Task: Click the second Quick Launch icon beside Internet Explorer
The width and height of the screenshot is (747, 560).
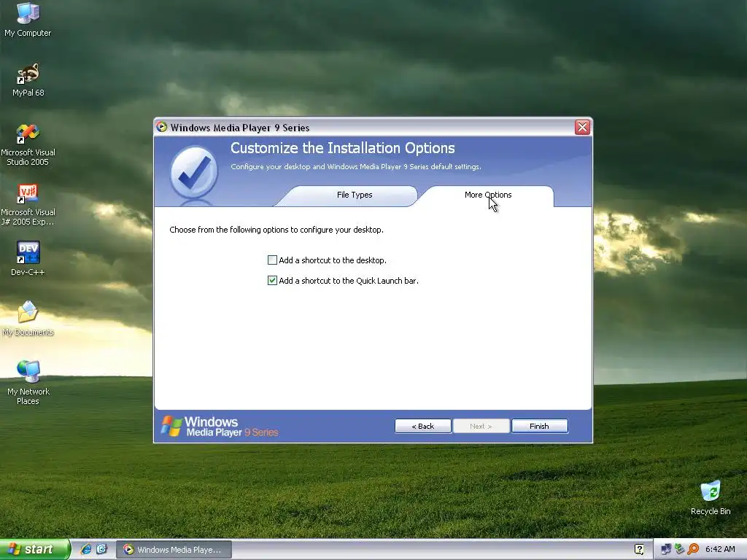Action: [101, 549]
